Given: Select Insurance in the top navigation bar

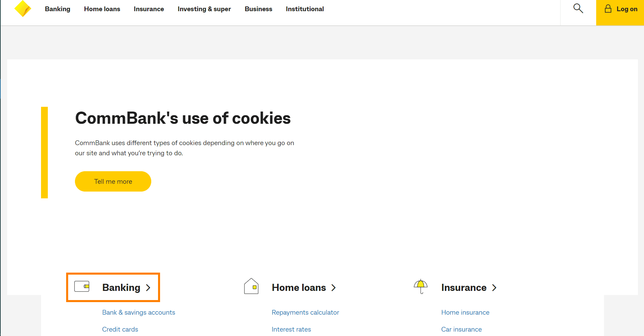Looking at the screenshot, I should 149,9.
